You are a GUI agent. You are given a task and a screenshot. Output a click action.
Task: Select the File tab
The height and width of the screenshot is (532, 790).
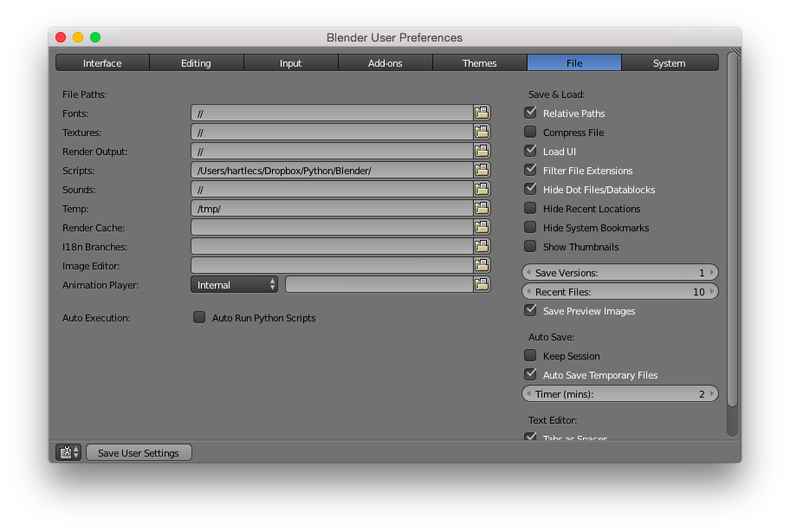574,63
